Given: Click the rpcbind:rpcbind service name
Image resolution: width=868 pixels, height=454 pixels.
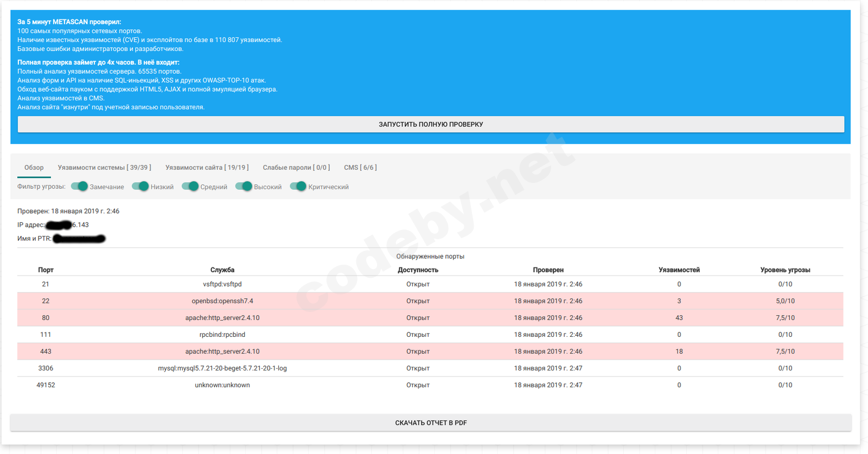Looking at the screenshot, I should click(222, 335).
